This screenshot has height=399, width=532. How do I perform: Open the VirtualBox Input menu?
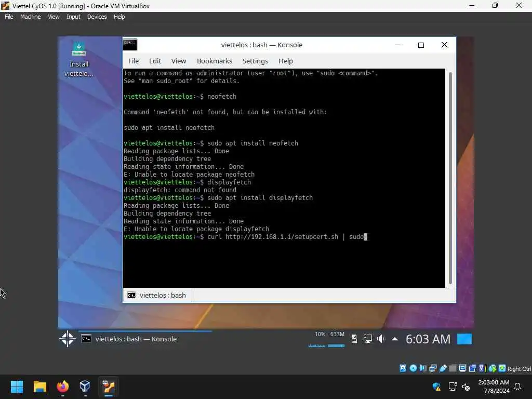pyautogui.click(x=73, y=17)
